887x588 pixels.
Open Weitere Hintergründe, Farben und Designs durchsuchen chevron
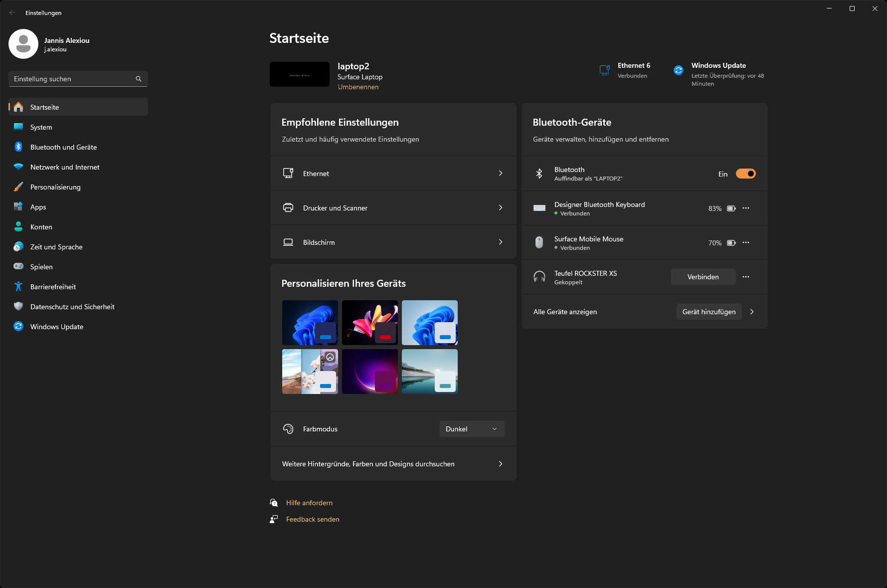[x=501, y=464]
